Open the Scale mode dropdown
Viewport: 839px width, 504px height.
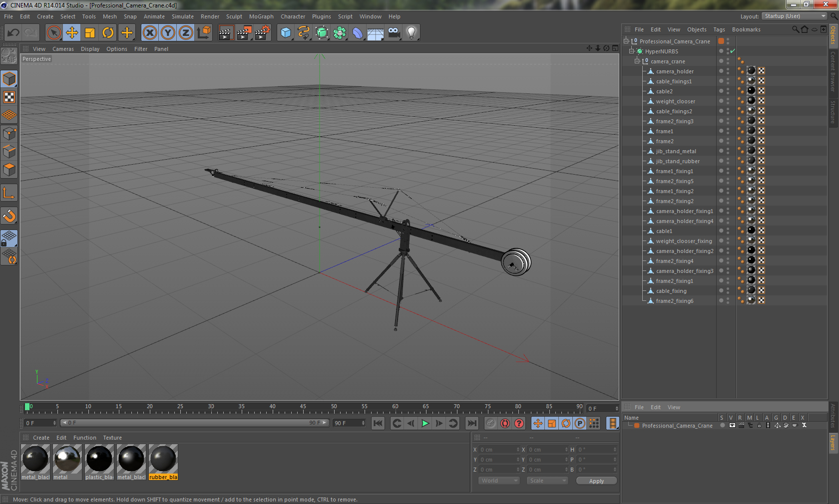[547, 481]
